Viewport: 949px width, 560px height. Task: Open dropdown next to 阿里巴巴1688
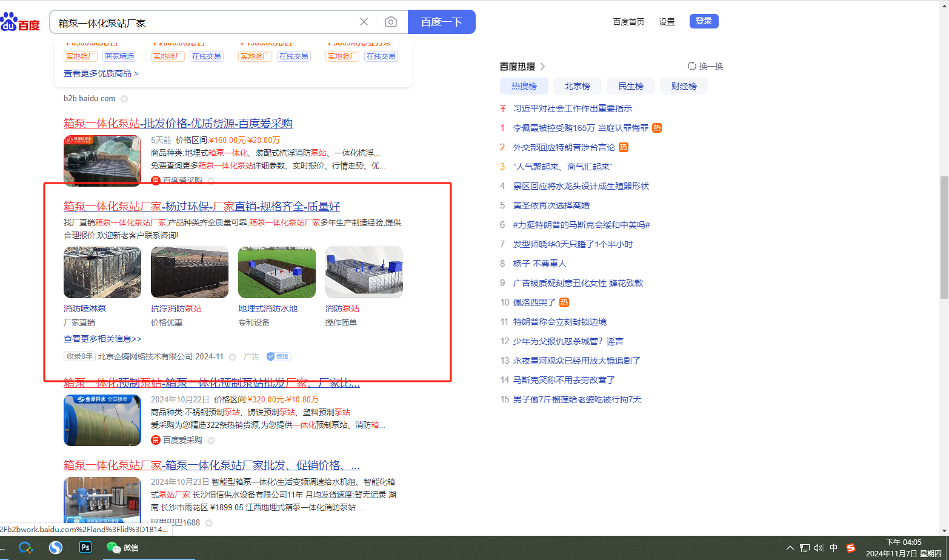coord(209,522)
